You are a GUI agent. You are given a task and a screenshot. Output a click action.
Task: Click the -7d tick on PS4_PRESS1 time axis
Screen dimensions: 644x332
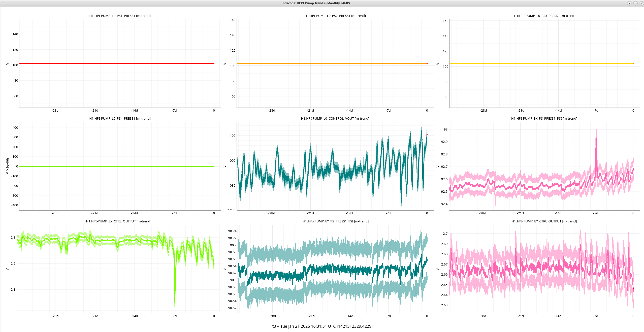coord(174,213)
